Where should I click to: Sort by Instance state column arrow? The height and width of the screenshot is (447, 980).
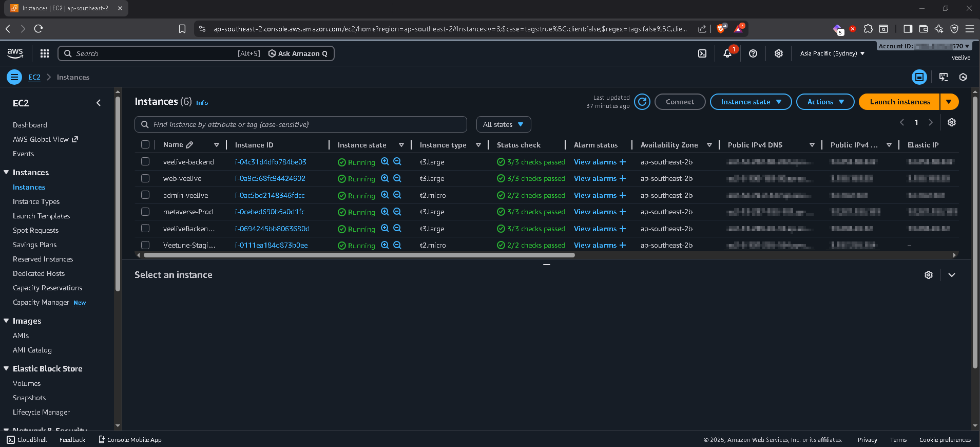[x=401, y=145]
